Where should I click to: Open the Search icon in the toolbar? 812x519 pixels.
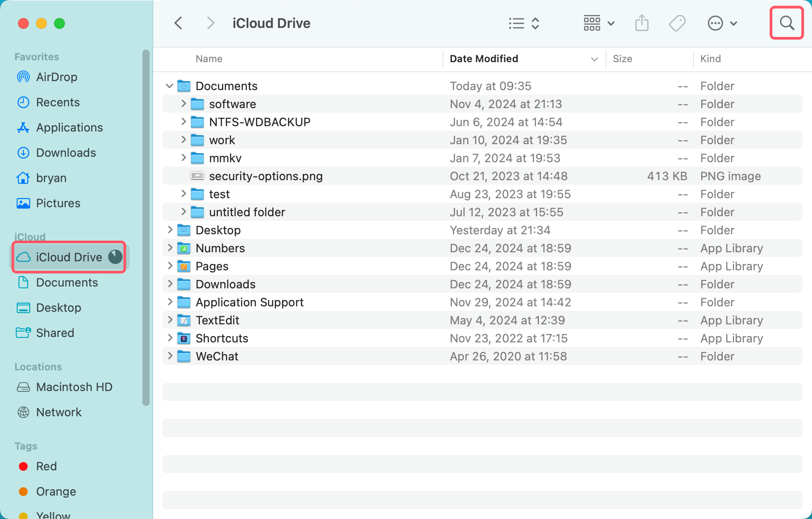click(786, 23)
